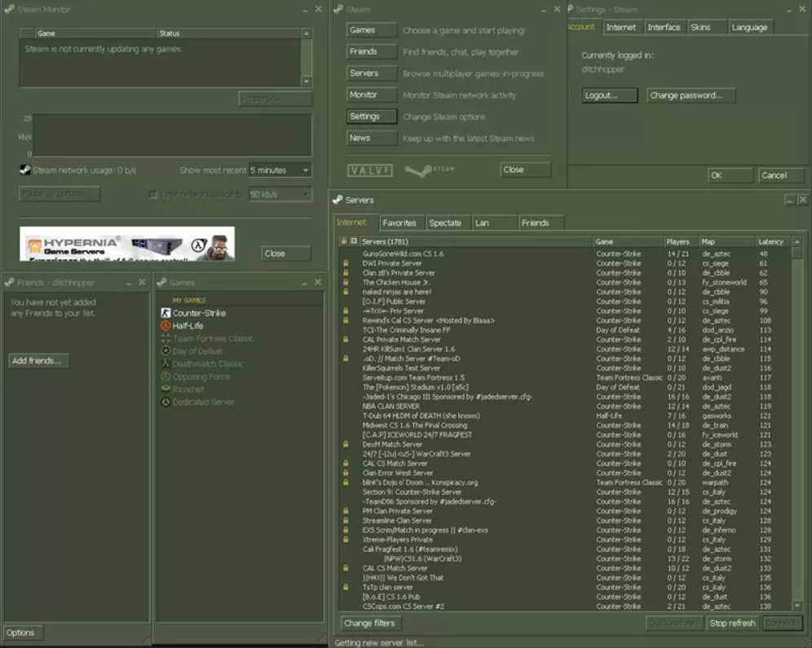
Task: Click server list scrollbar down arrow
Action: tap(797, 606)
